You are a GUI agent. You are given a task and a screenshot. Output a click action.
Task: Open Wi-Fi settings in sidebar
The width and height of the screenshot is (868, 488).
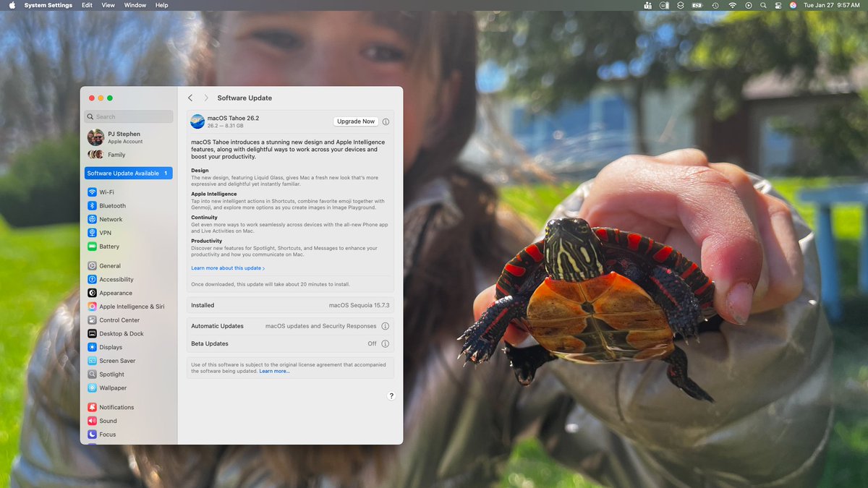pos(129,192)
